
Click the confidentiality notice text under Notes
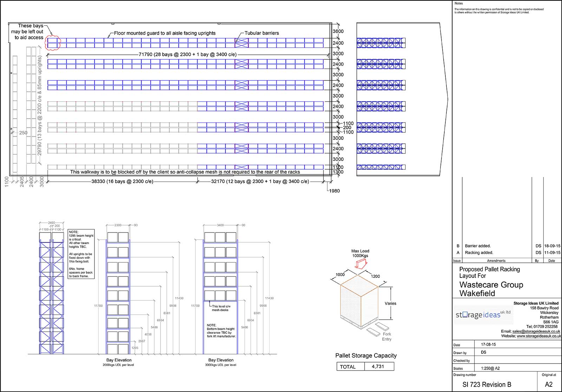point(499,11)
